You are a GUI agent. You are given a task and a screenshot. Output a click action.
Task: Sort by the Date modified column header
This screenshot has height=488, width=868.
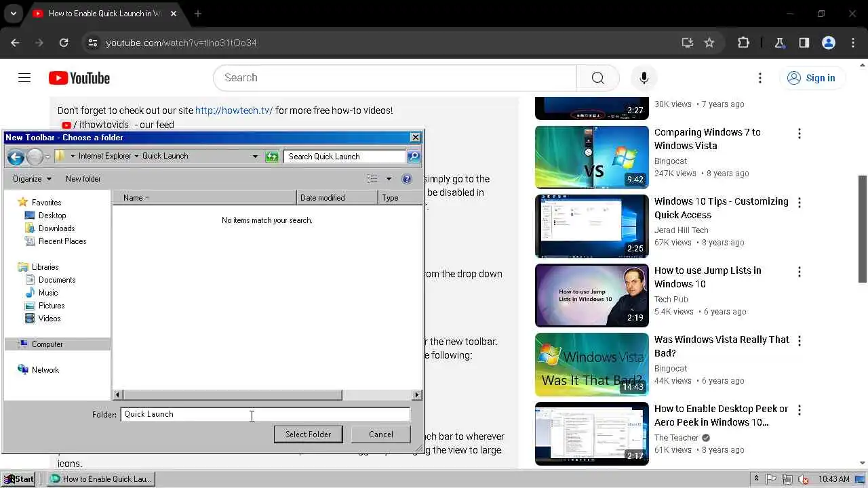pyautogui.click(x=337, y=198)
